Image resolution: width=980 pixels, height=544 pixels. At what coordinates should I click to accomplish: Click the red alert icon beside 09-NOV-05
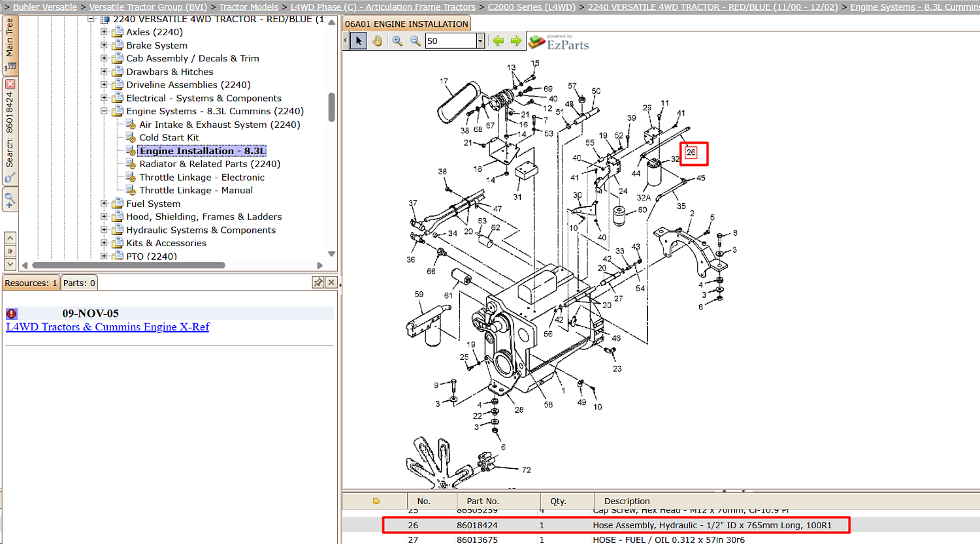[x=12, y=313]
